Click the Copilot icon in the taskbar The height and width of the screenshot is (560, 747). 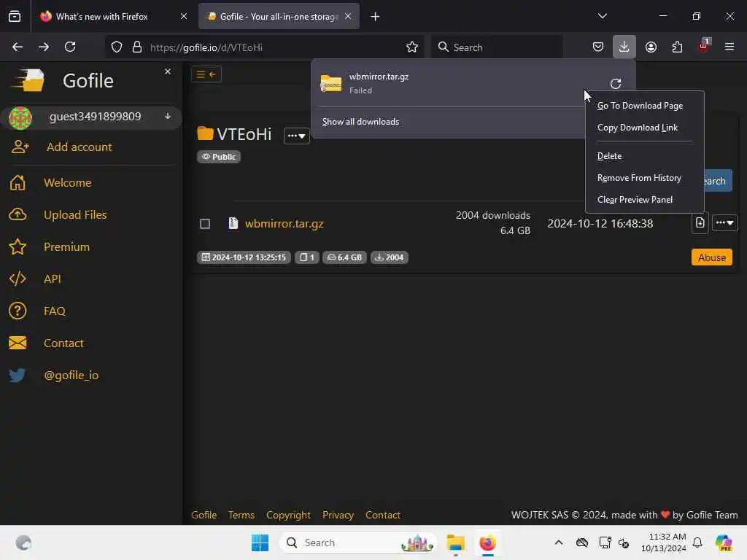[x=724, y=542]
